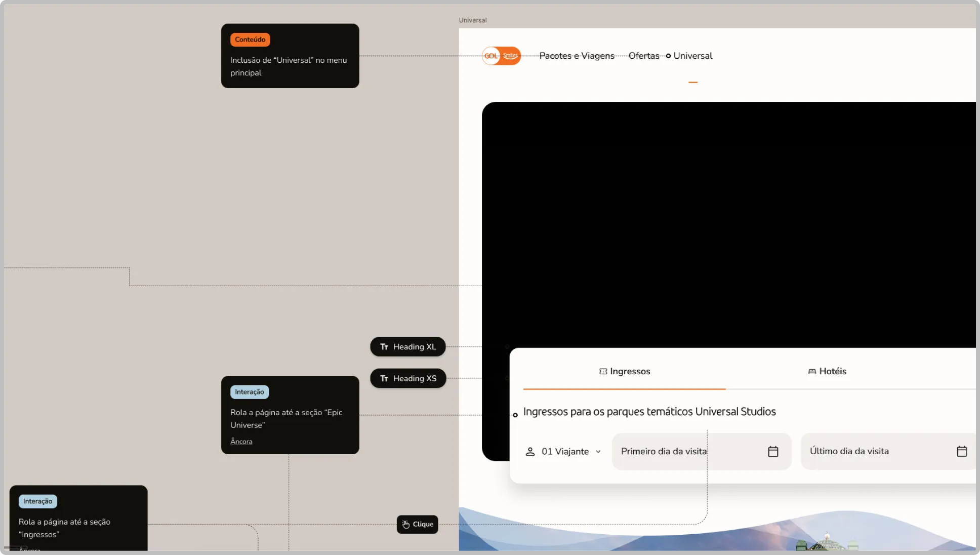The height and width of the screenshot is (555, 980).
Task: Click the Primeiro dia da visita field
Action: [x=702, y=451]
